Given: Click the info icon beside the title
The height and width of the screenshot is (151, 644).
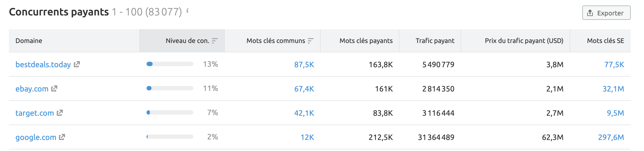Looking at the screenshot, I should coord(187,11).
